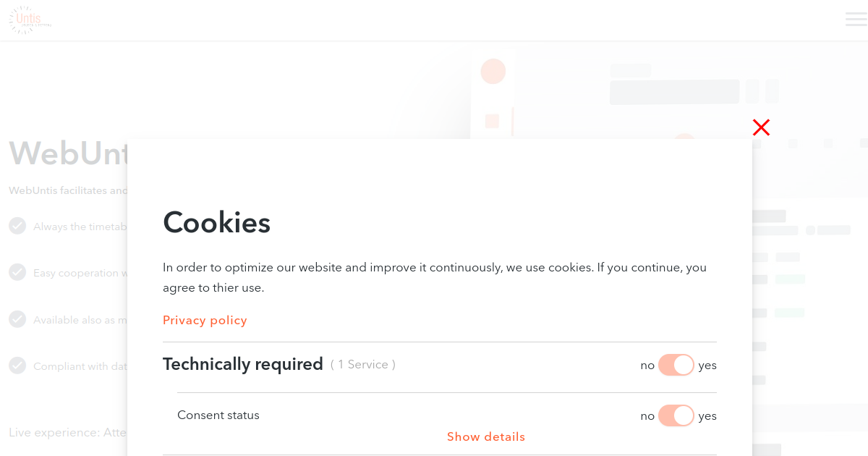The width and height of the screenshot is (868, 456).
Task: Expand Show details under Consent status
Action: (486, 436)
